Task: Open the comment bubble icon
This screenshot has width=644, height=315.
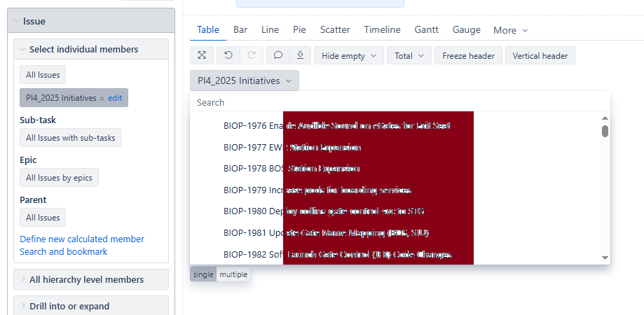Action: point(278,55)
